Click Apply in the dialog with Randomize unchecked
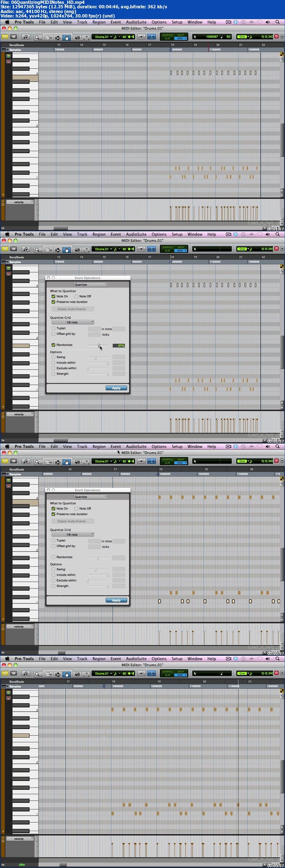 click(116, 601)
